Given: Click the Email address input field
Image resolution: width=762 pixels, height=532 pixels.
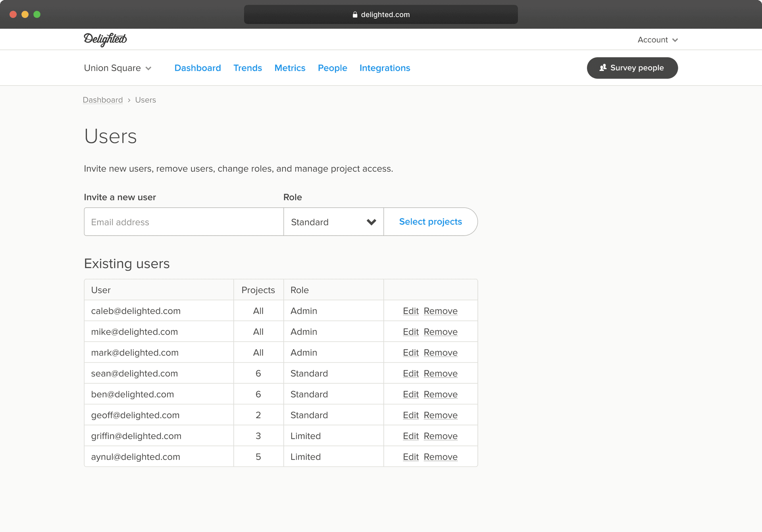Looking at the screenshot, I should click(x=184, y=222).
